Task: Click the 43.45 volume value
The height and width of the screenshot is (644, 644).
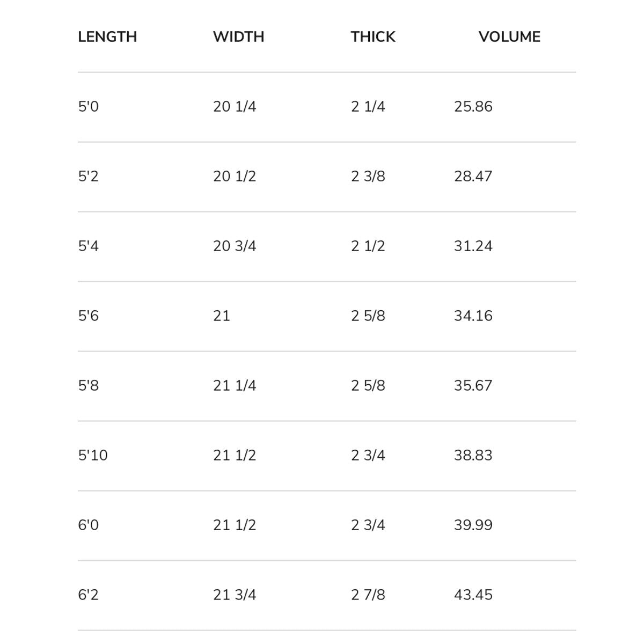Action: [x=473, y=595]
